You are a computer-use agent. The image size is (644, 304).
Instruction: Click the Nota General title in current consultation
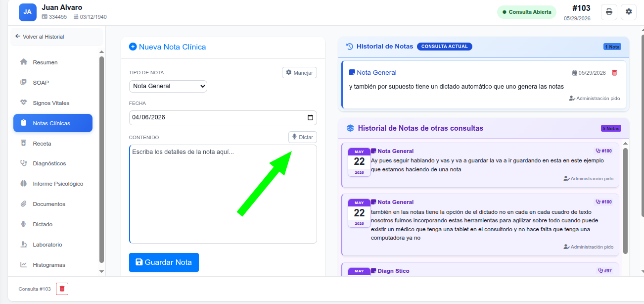[376, 73]
